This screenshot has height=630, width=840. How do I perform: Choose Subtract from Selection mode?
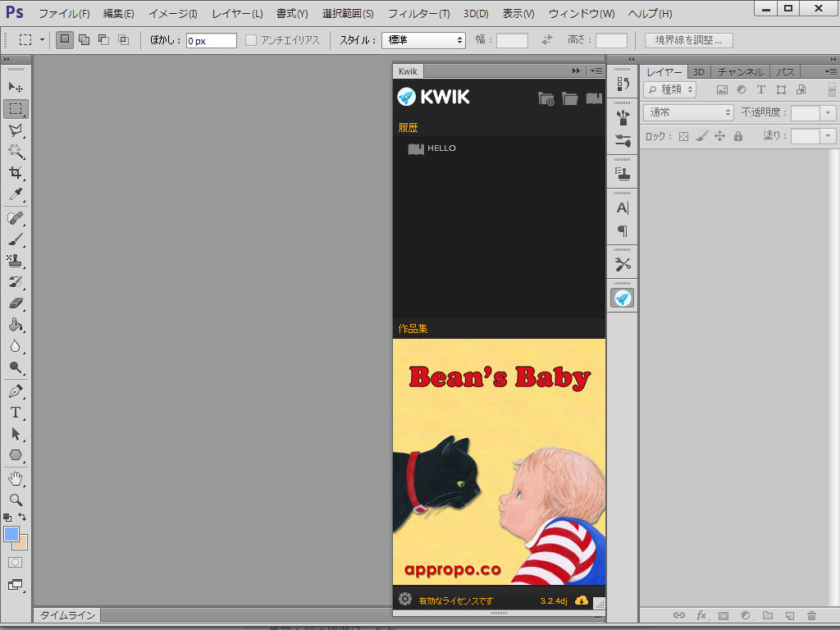coord(104,39)
